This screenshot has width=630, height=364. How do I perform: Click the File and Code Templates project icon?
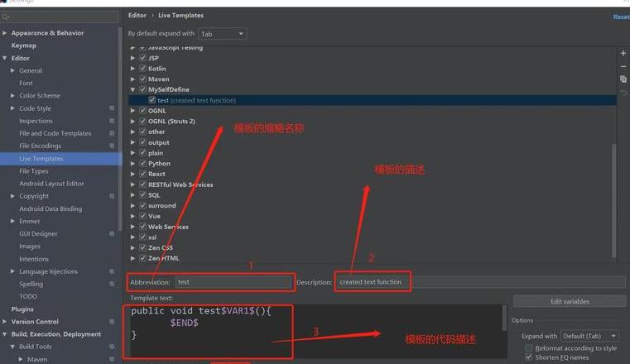[112, 133]
